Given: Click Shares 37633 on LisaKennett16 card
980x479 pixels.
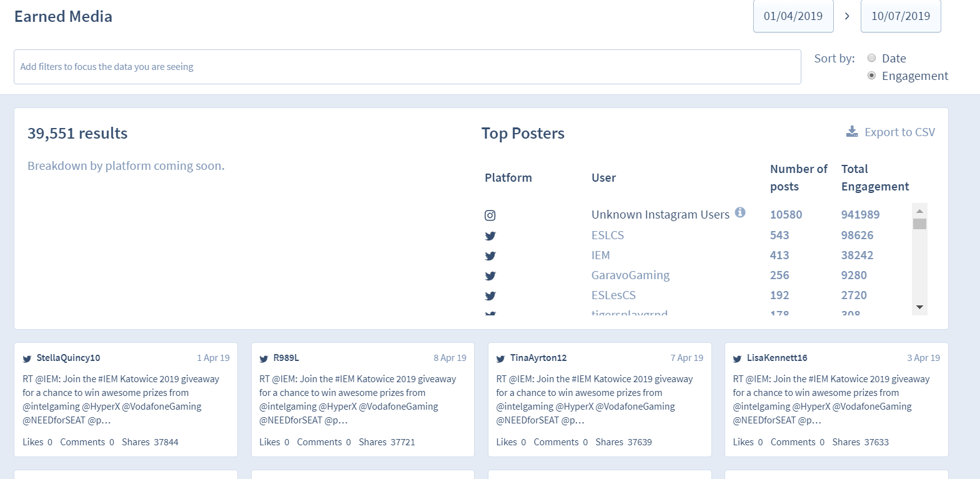Looking at the screenshot, I should (x=860, y=442).
